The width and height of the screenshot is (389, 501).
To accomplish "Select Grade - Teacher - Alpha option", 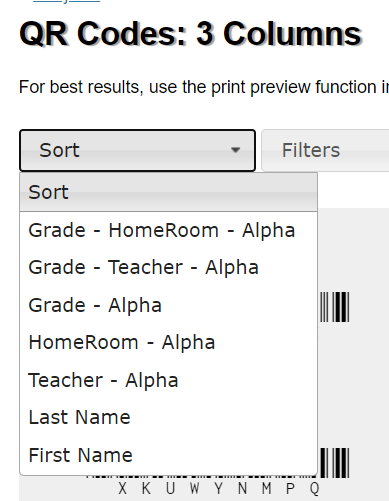I will [168, 267].
